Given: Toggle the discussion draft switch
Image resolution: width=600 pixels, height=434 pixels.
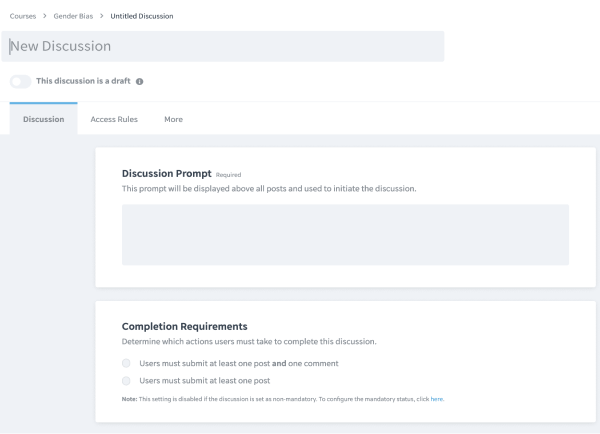Looking at the screenshot, I should point(20,82).
